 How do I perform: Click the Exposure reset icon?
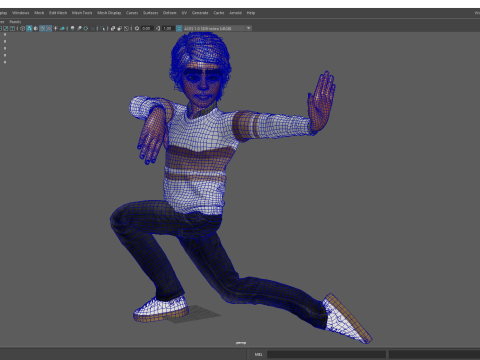[x=137, y=28]
